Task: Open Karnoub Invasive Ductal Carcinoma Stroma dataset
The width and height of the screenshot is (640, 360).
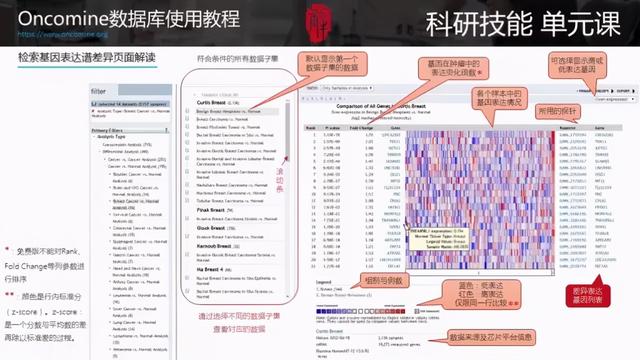Action: (236, 257)
